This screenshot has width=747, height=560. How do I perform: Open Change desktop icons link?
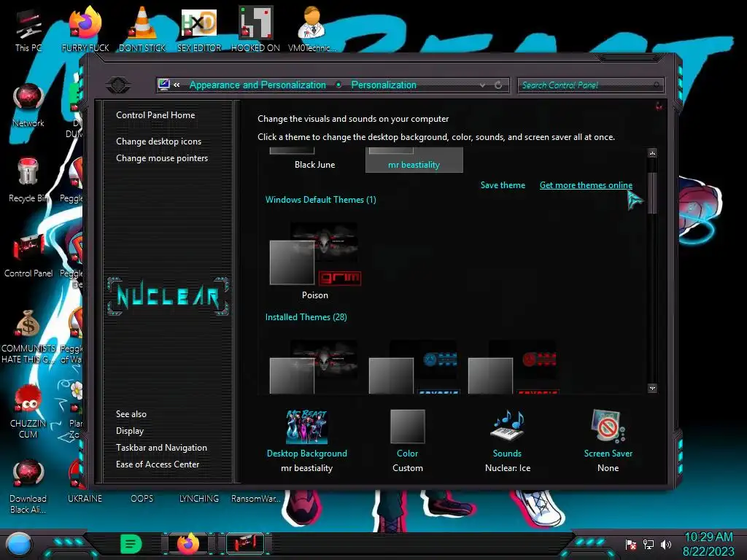click(158, 141)
